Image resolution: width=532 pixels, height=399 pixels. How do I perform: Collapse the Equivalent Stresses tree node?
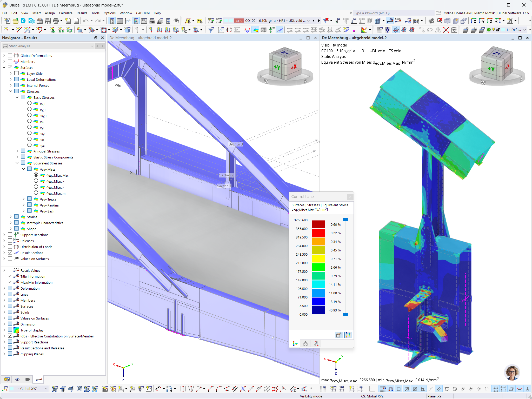point(17,163)
